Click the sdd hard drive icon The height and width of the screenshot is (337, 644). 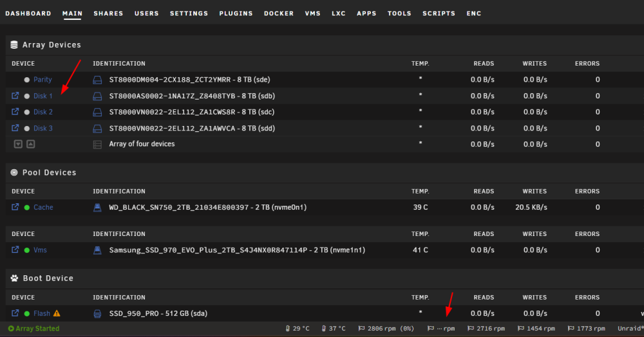(x=97, y=129)
